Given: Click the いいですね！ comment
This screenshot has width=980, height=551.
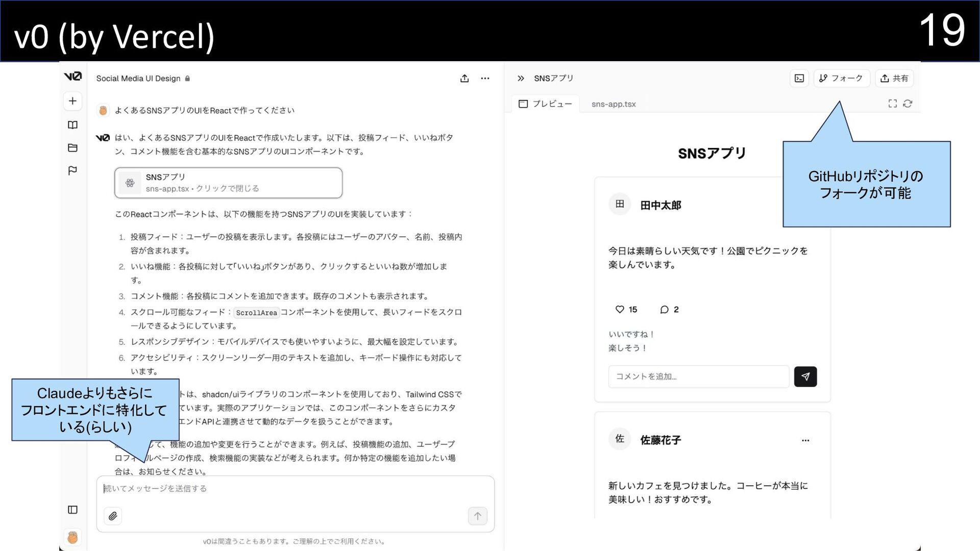Looking at the screenshot, I should pos(631,334).
